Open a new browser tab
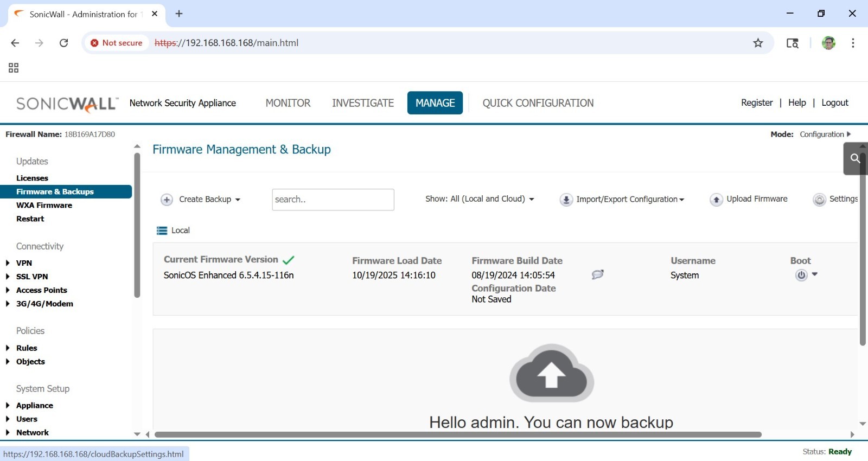 pyautogui.click(x=179, y=14)
